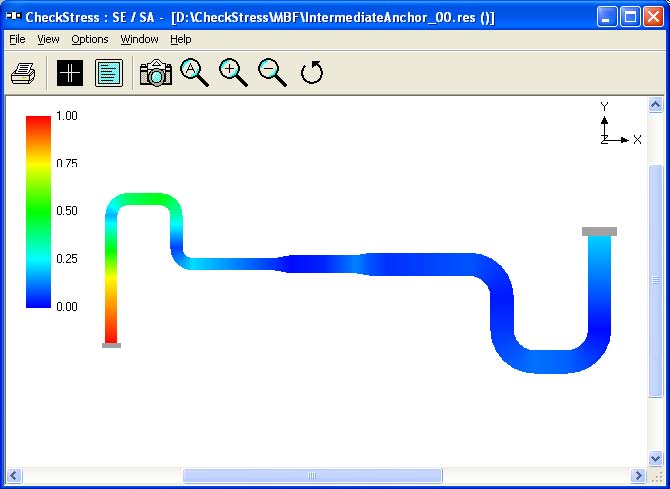Click the horizontal scrollbar right arrow
This screenshot has height=489, width=670.
[639, 475]
